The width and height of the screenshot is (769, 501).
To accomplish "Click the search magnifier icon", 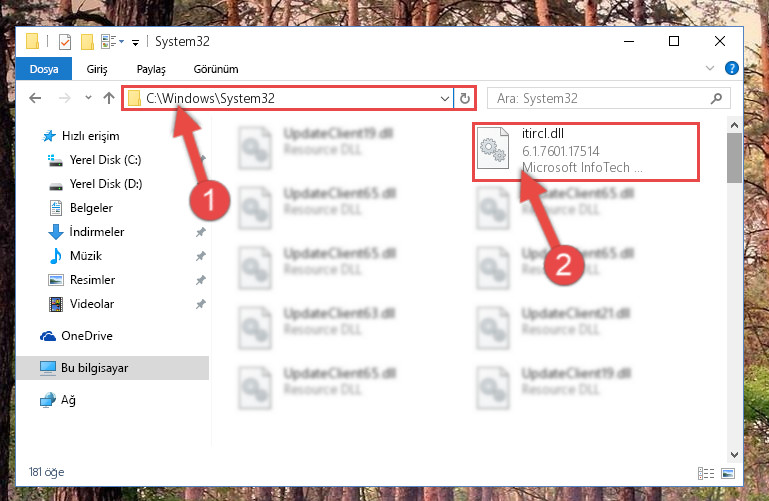I will point(716,99).
